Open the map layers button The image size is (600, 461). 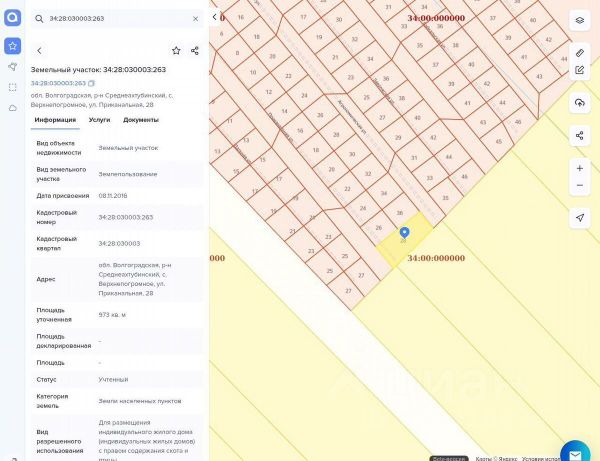pyautogui.click(x=580, y=20)
